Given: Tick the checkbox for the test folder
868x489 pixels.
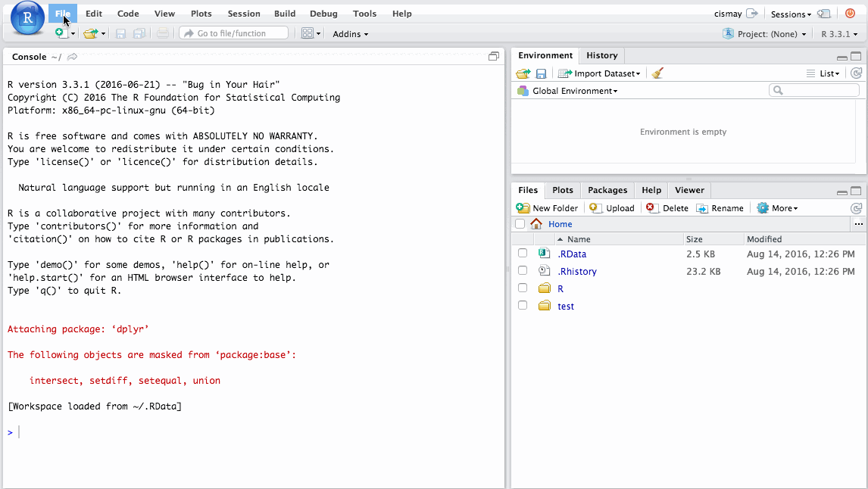Looking at the screenshot, I should [x=523, y=306].
